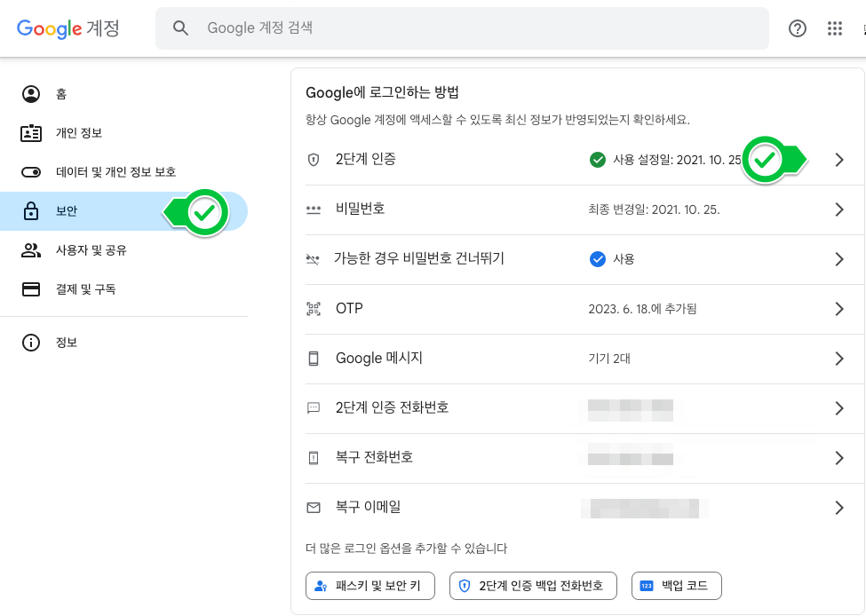Click the text 더 많은 로그인 옵션을 추가할 수 있습니다

pyautogui.click(x=406, y=549)
